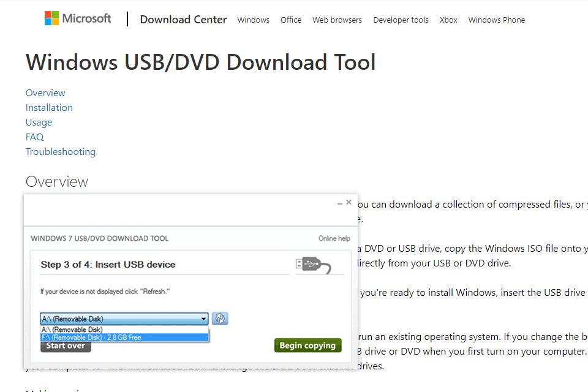588x392 pixels.
Task: Jump to the Troubleshooting section link
Action: pyautogui.click(x=61, y=151)
